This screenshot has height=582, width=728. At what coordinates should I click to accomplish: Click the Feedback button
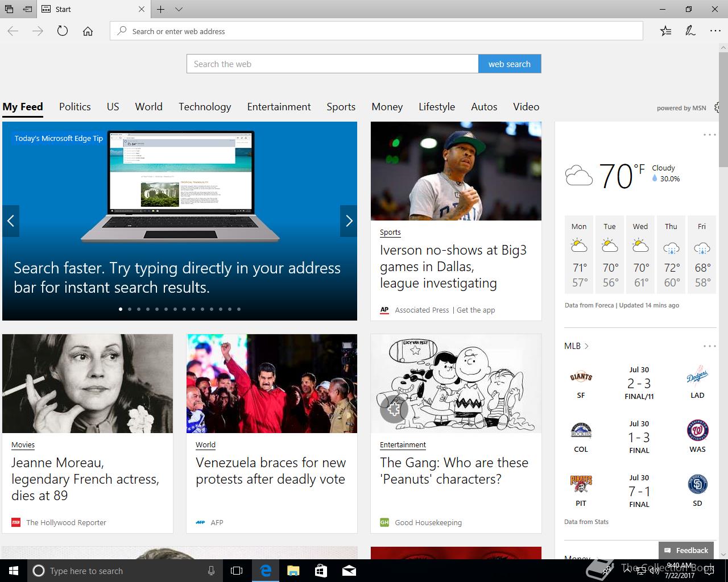(x=686, y=550)
